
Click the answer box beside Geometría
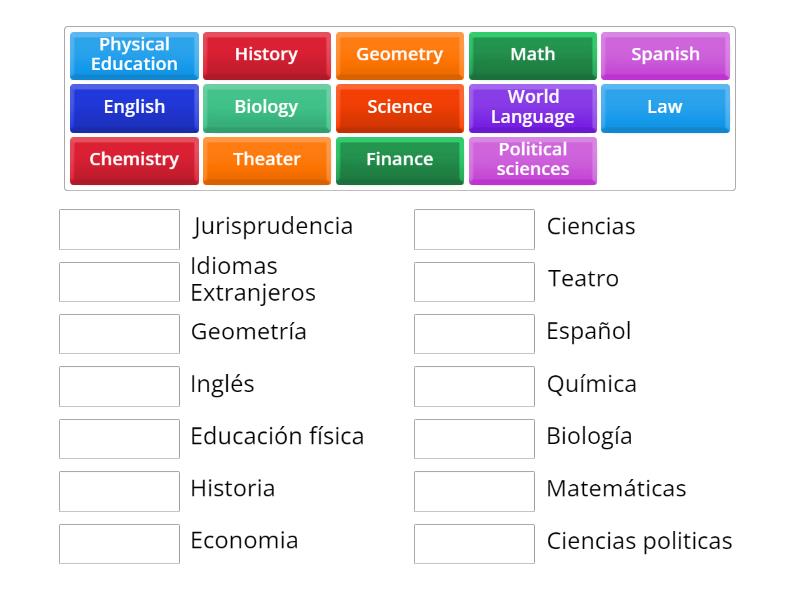pyautogui.click(x=119, y=334)
